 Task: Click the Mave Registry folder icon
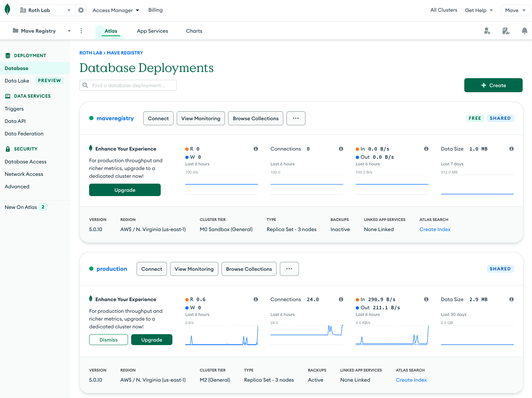pos(16,30)
